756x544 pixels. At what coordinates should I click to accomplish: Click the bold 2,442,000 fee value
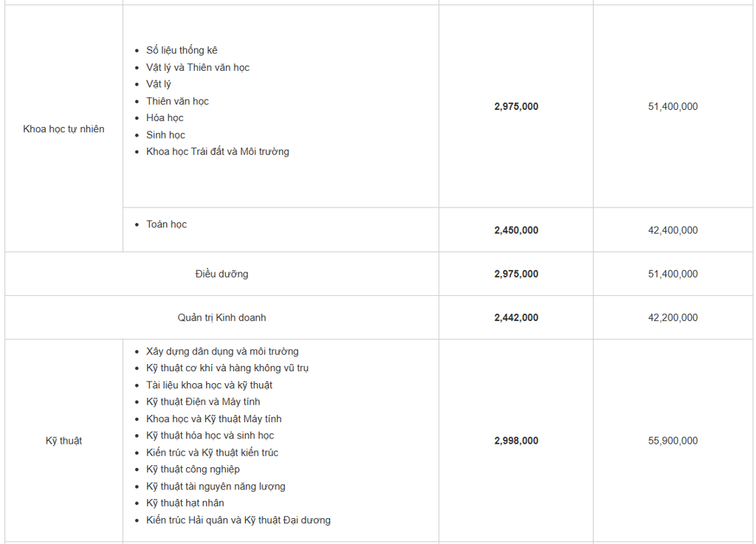(x=516, y=317)
